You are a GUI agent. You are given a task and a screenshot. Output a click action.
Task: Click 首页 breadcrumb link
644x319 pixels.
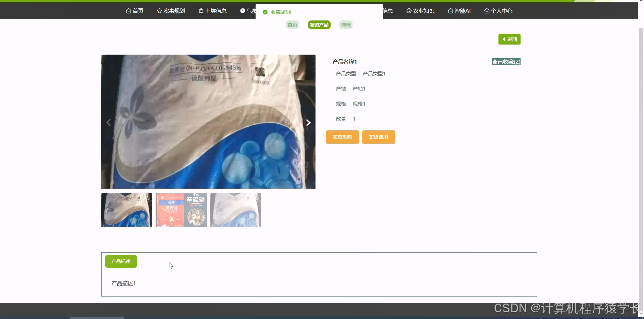tap(292, 24)
